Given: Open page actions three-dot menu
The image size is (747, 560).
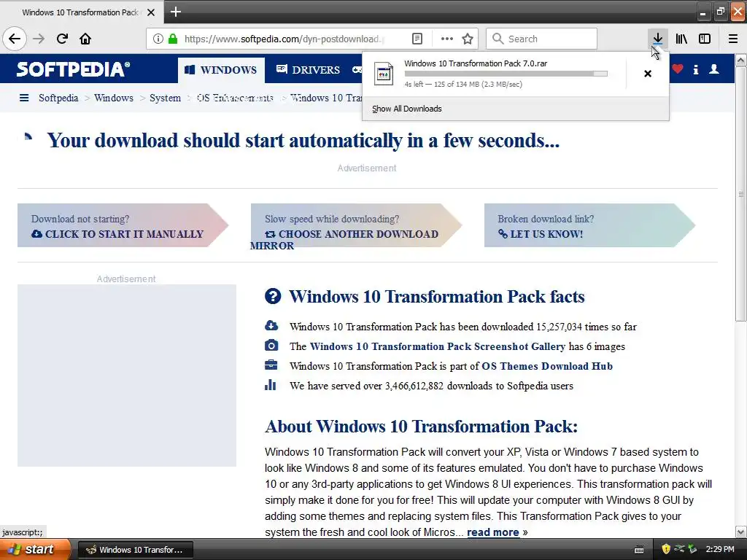Looking at the screenshot, I should tap(447, 39).
